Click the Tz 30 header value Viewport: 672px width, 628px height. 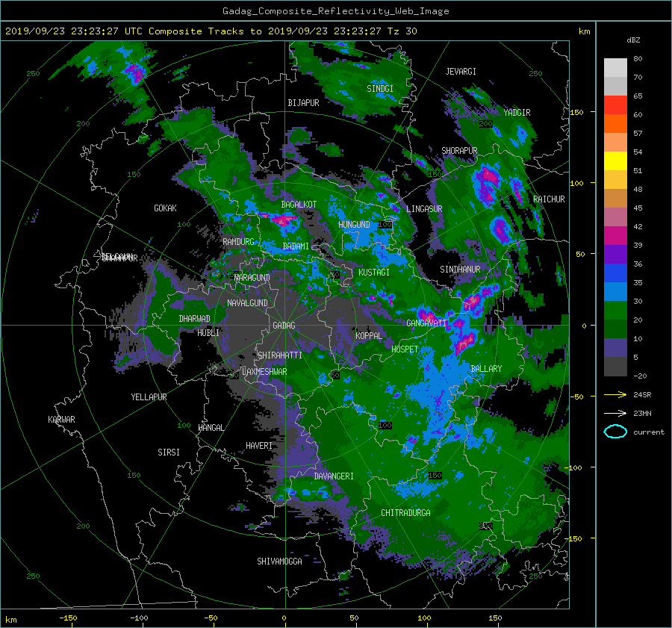[402, 31]
